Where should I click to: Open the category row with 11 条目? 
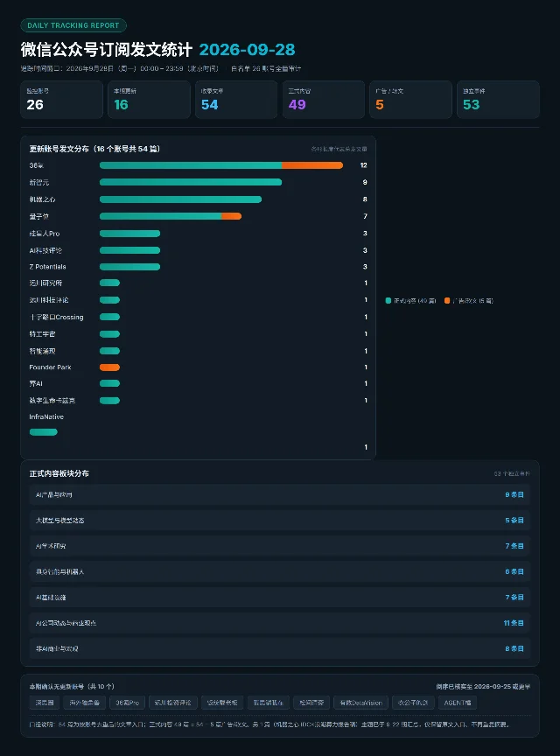pos(280,623)
